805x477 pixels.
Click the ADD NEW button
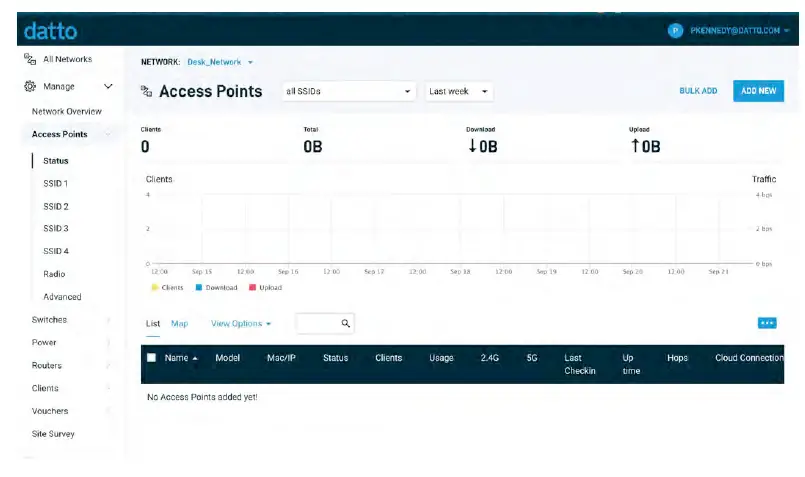[x=758, y=91]
